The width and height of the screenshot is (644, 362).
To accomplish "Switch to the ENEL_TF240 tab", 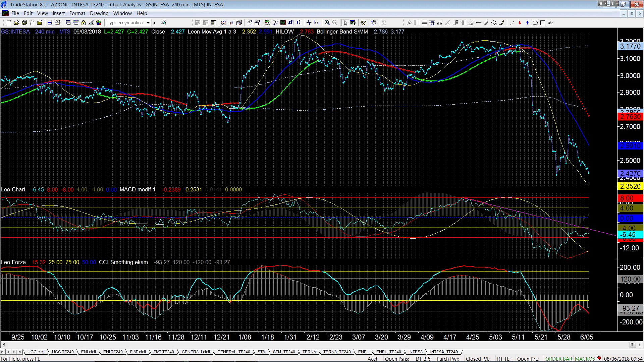I will [x=388, y=352].
